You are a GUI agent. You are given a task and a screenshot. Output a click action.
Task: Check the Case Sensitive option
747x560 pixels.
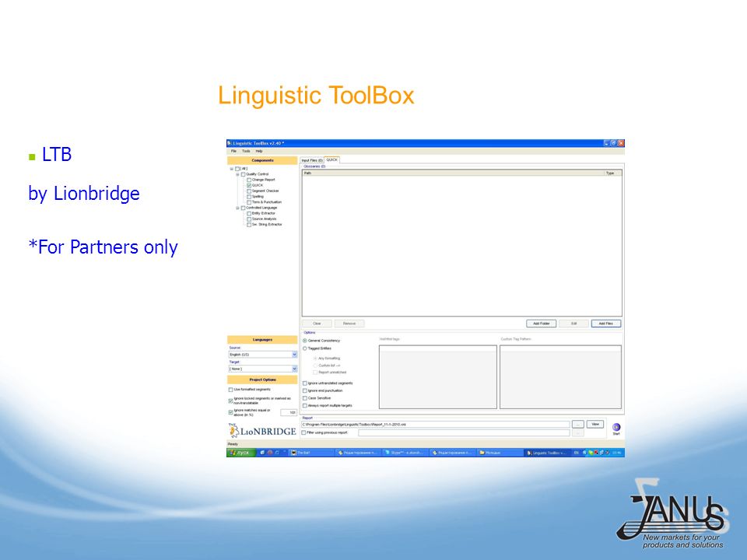[x=305, y=398]
